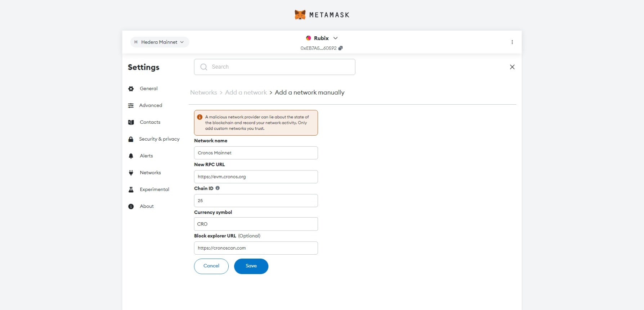Edit the New RPC URL field
This screenshot has height=310, width=644.
point(256,177)
